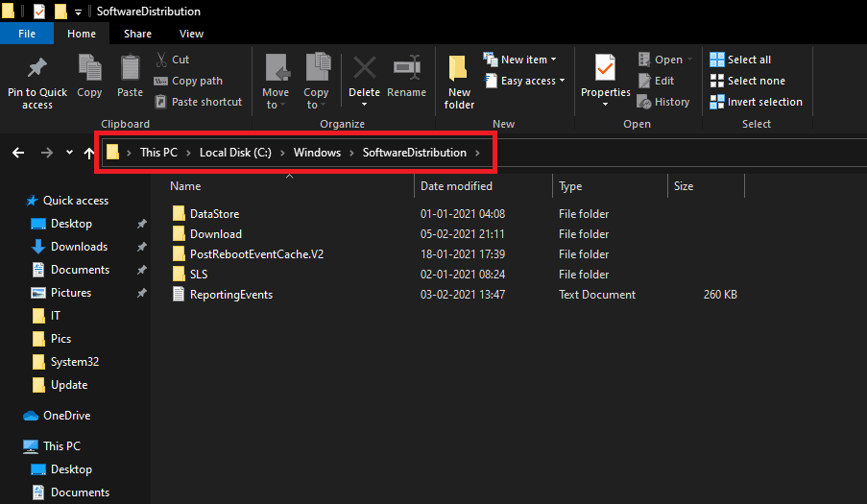Go forward with the Forward arrow

[x=47, y=153]
